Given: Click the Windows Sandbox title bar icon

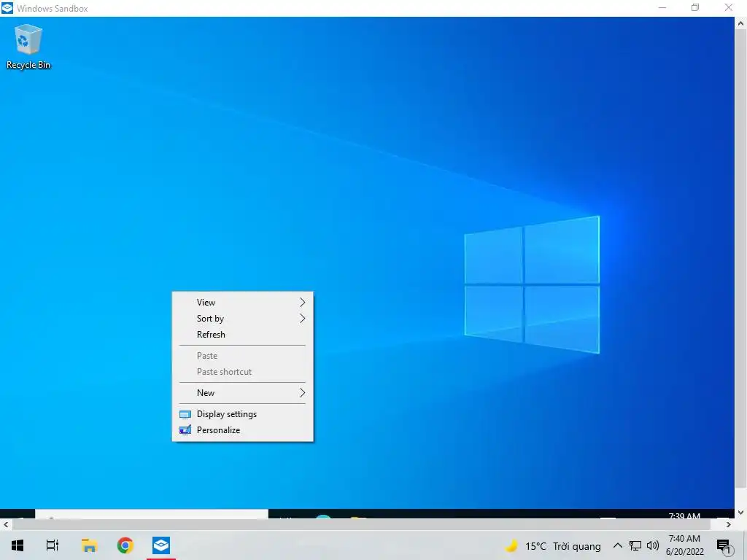Looking at the screenshot, I should (7, 7).
